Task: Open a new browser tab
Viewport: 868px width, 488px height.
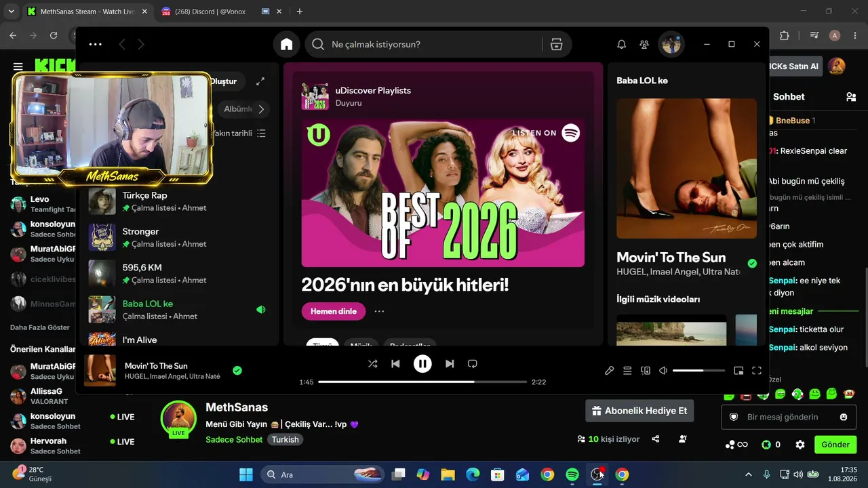Action: [x=300, y=12]
